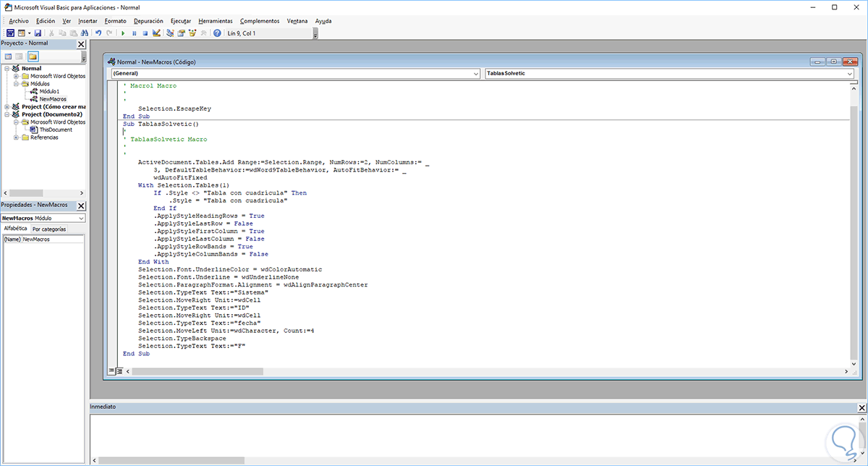
Task: Expand Microsoft Word Objetos under Normal
Action: pyautogui.click(x=16, y=76)
